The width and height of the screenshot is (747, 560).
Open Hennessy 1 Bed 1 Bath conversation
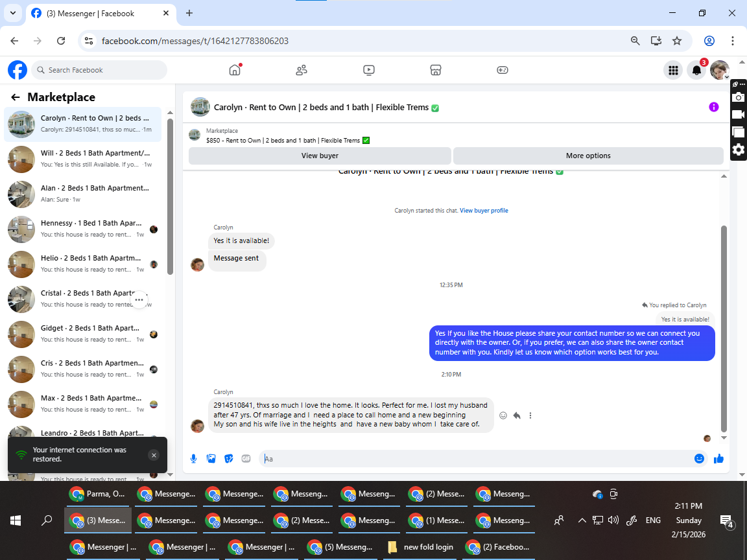click(x=82, y=229)
